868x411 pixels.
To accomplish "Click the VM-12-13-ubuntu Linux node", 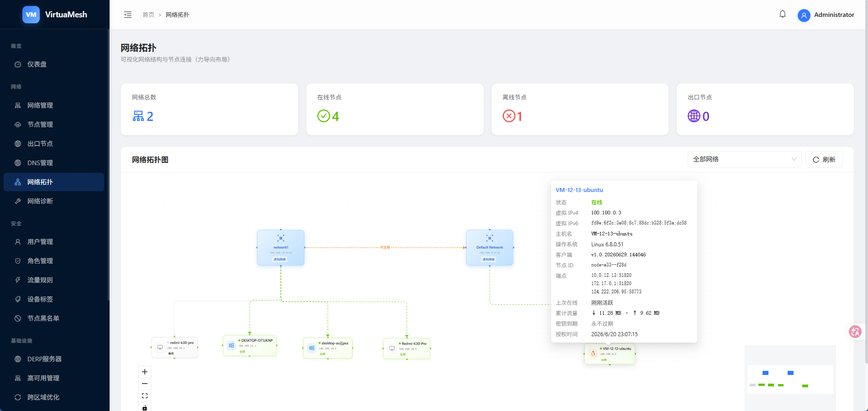I will tap(610, 354).
